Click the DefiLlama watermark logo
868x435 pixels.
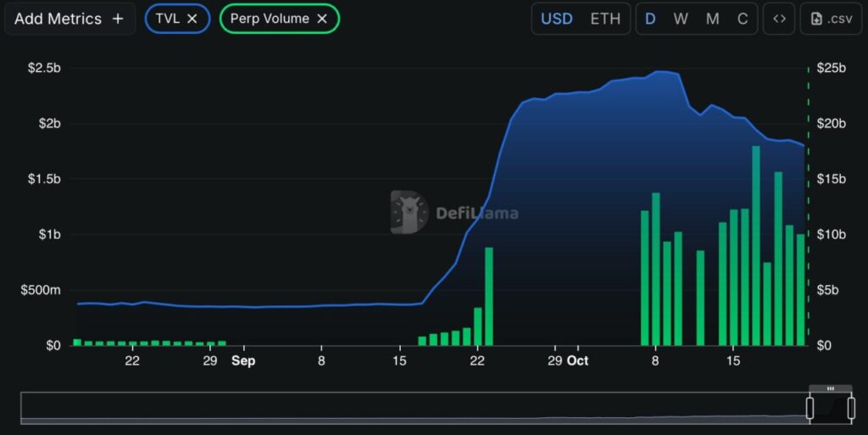coord(409,212)
